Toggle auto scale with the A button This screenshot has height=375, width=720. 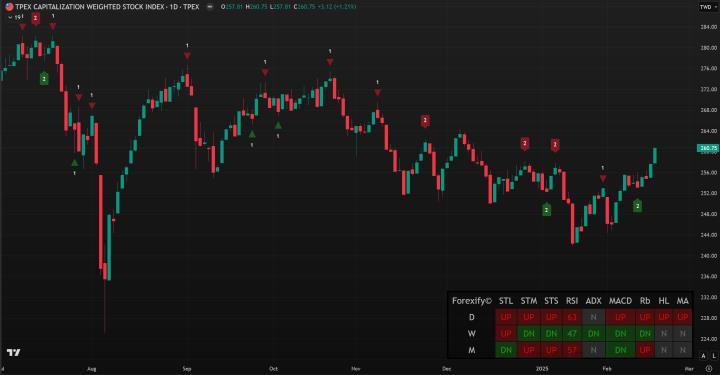(x=703, y=356)
